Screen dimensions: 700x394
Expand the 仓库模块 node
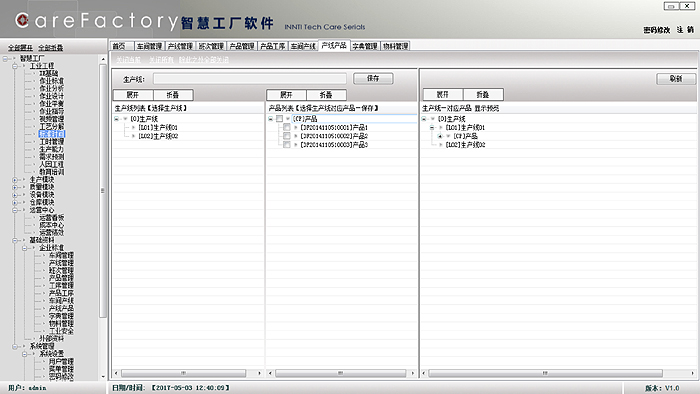pyautogui.click(x=15, y=203)
